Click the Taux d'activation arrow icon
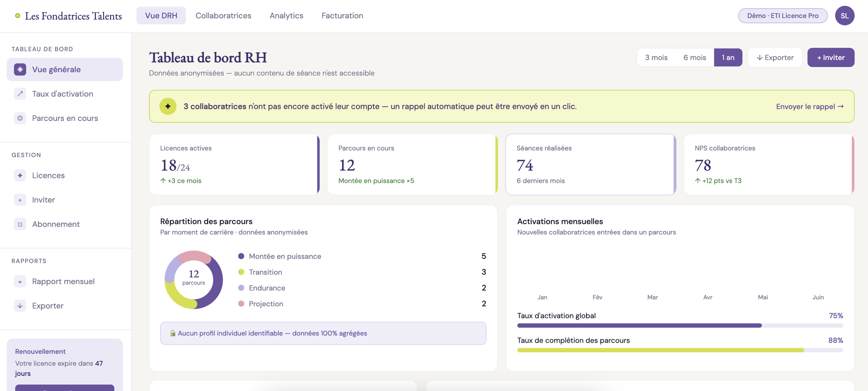 [x=20, y=94]
